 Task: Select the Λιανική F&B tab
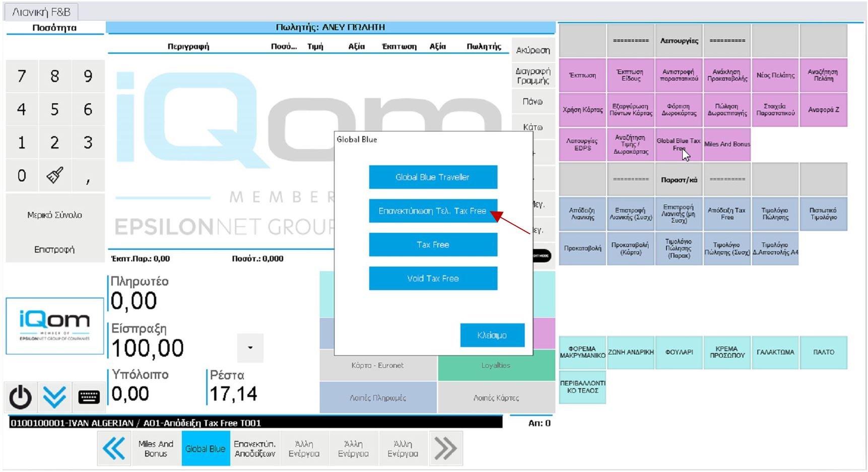pos(41,12)
